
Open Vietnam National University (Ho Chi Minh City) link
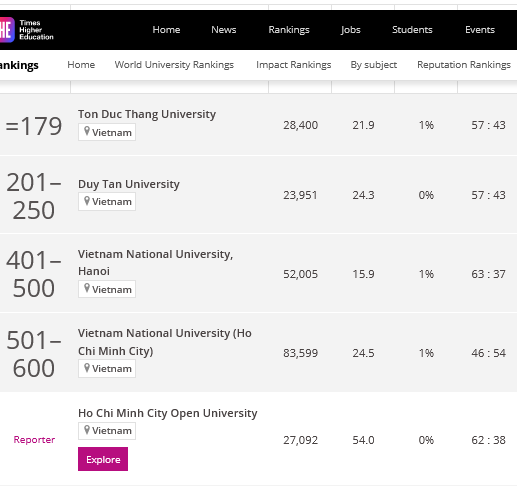165,342
